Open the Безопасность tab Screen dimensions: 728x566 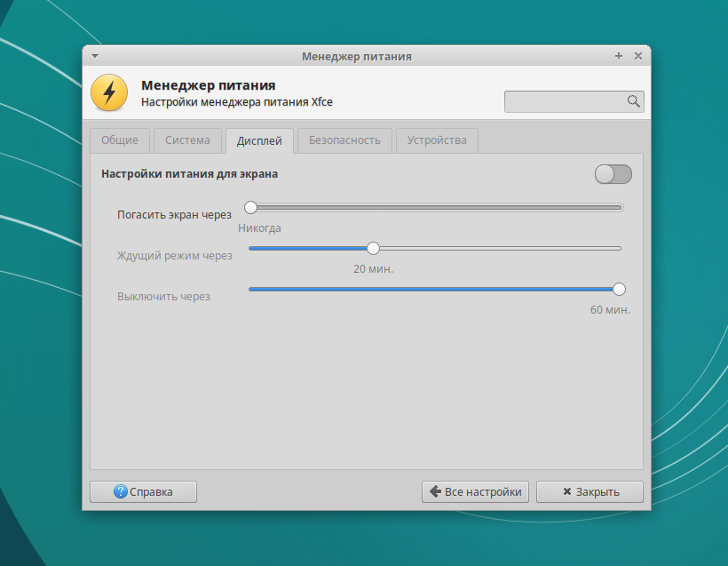(x=344, y=140)
